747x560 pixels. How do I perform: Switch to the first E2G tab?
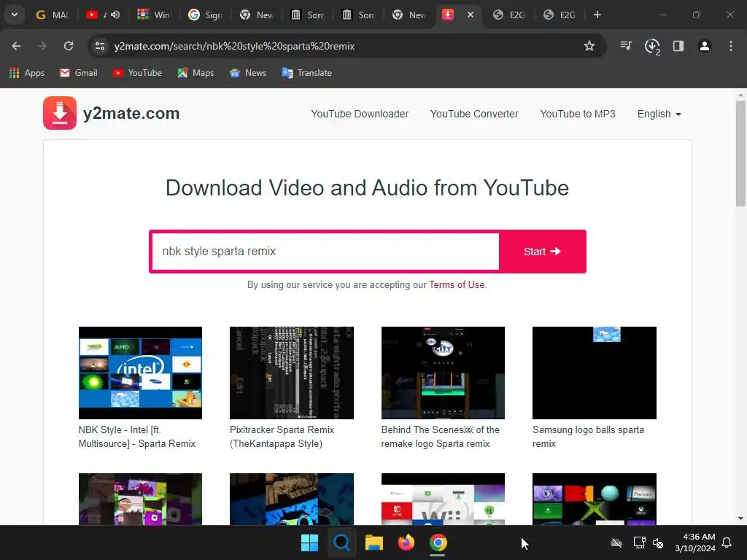click(508, 15)
